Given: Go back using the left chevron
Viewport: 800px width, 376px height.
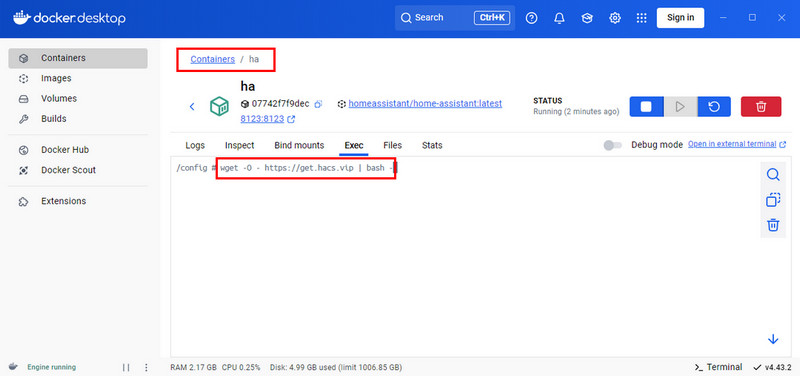Looking at the screenshot, I should [192, 107].
